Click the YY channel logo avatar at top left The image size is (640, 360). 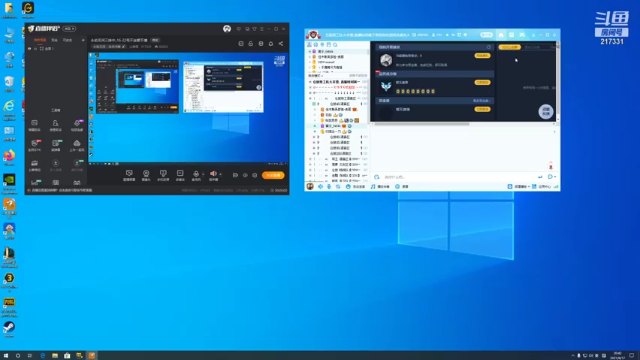click(313, 35)
